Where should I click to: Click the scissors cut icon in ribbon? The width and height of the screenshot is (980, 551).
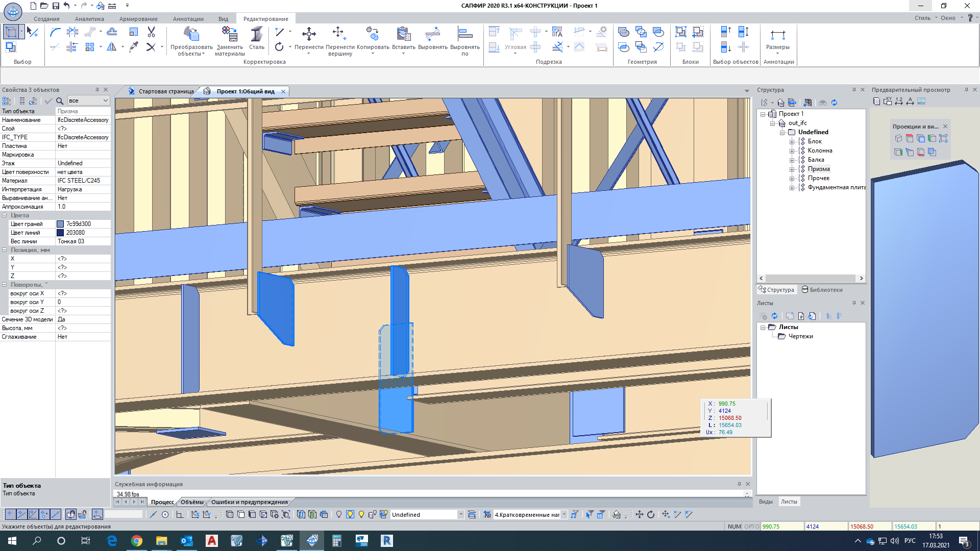tap(151, 32)
